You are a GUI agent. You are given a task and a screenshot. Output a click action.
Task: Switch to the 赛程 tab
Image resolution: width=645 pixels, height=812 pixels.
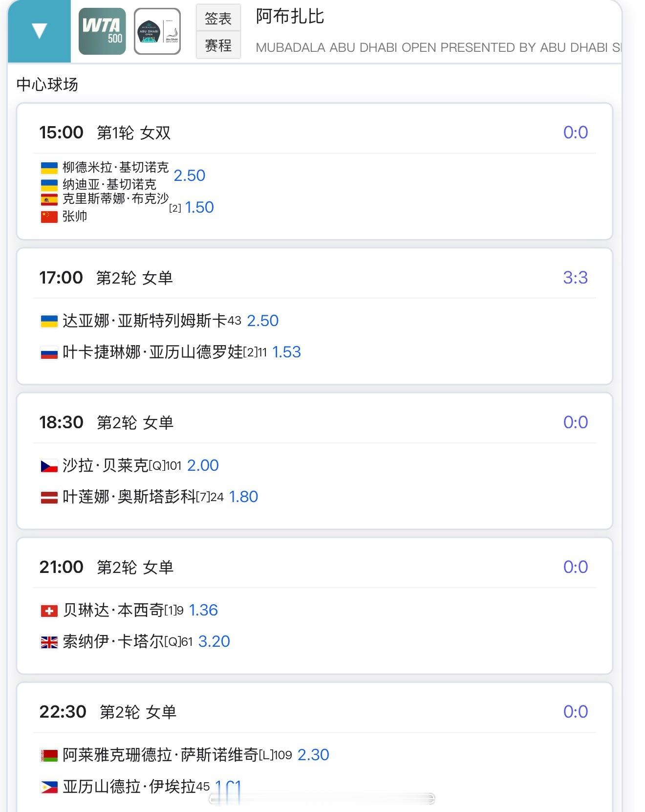pyautogui.click(x=218, y=45)
